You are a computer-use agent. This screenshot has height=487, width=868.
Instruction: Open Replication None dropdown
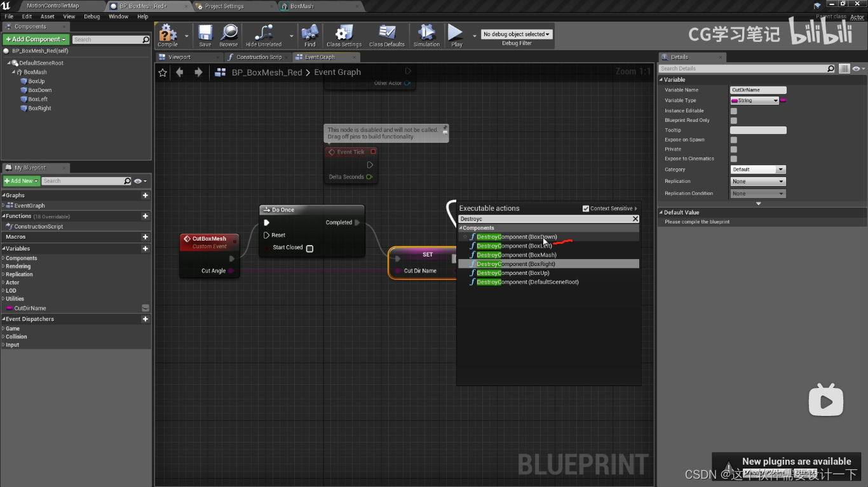point(758,182)
